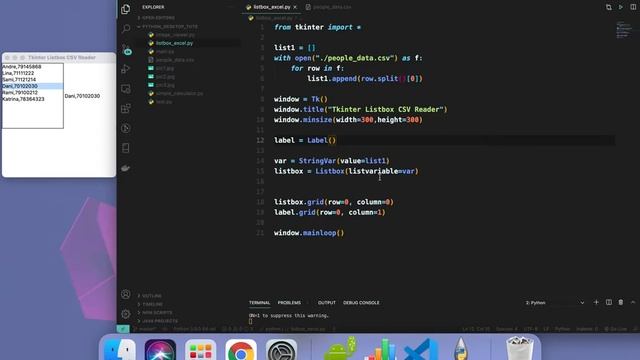Screen dimensions: 640x360
Task: Click the Spaces: 4 indentation setting
Action: tap(507, 329)
